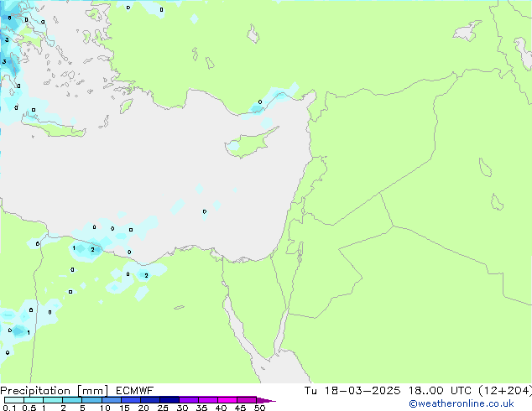Click the date '18-03-2025' text

(362, 391)
